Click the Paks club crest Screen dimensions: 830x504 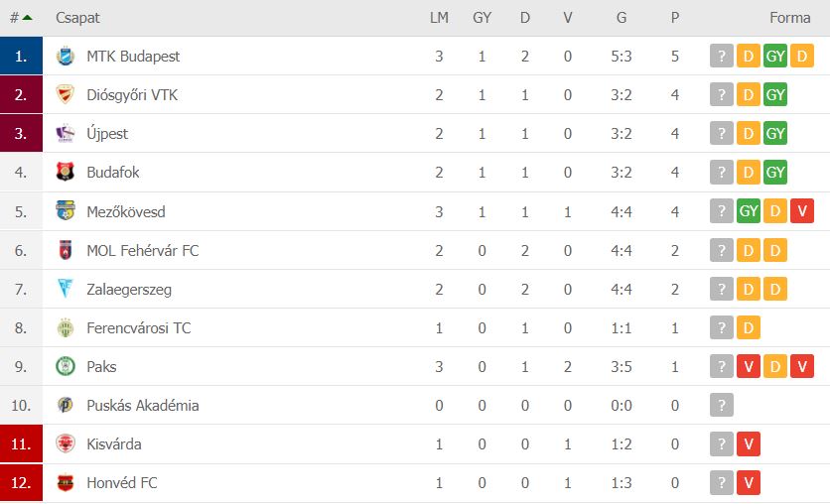(x=66, y=366)
